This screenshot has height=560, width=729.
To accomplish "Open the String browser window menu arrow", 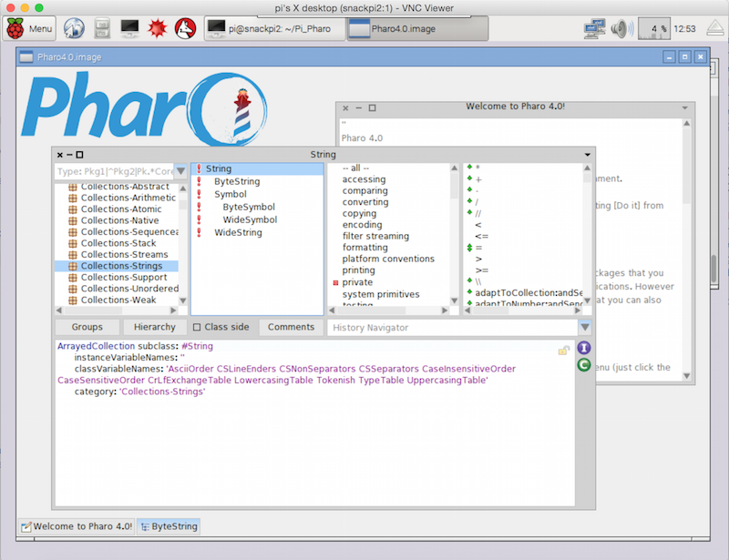I will 587,155.
